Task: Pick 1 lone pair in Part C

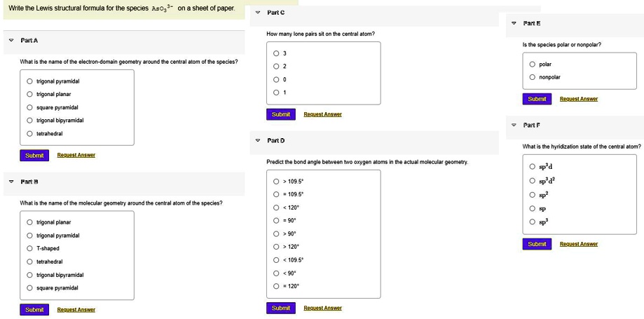Action: point(276,93)
